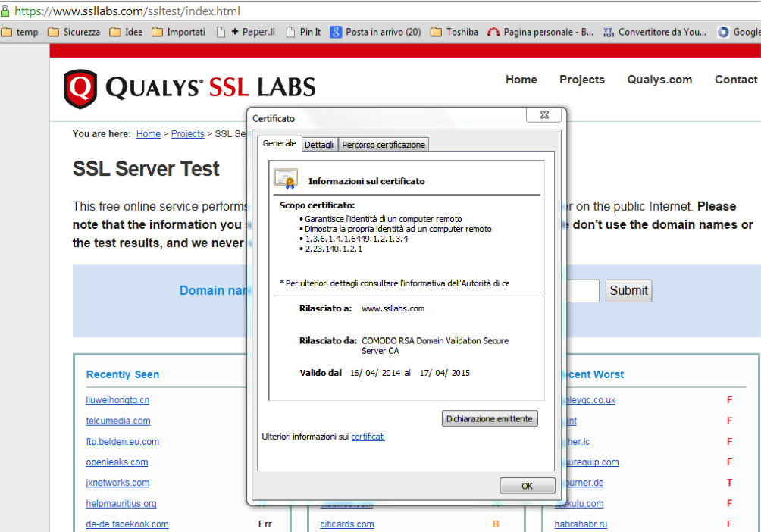Switch to the Percorso certificazione tab
This screenshot has width=761, height=532.
click(x=384, y=145)
